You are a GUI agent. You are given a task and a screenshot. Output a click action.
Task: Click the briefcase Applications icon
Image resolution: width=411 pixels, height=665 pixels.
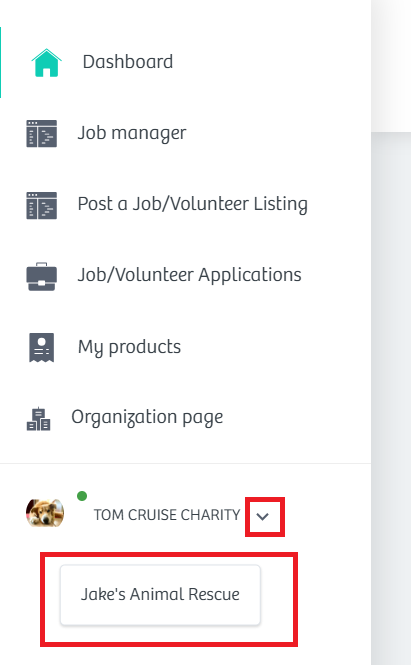click(42, 277)
